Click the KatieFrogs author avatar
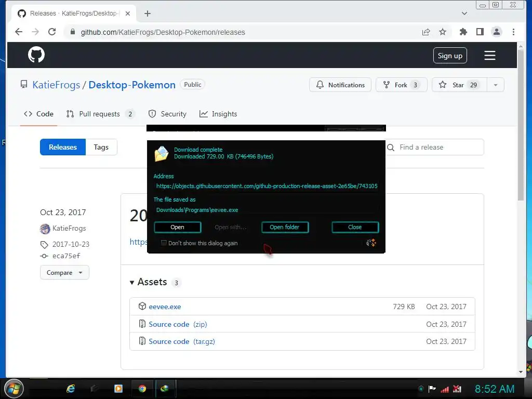Image resolution: width=532 pixels, height=399 pixels. pyautogui.click(x=45, y=229)
